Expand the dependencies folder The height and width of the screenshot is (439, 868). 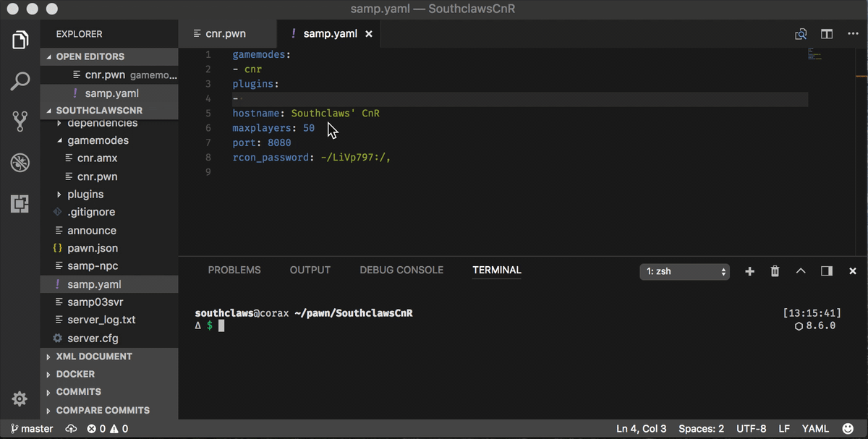point(109,124)
